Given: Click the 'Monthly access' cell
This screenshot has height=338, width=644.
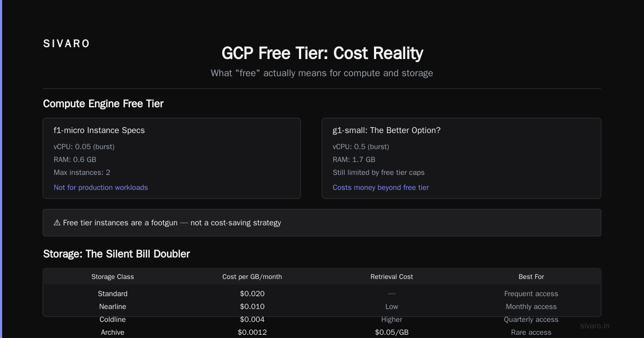Looking at the screenshot, I should [x=531, y=307].
